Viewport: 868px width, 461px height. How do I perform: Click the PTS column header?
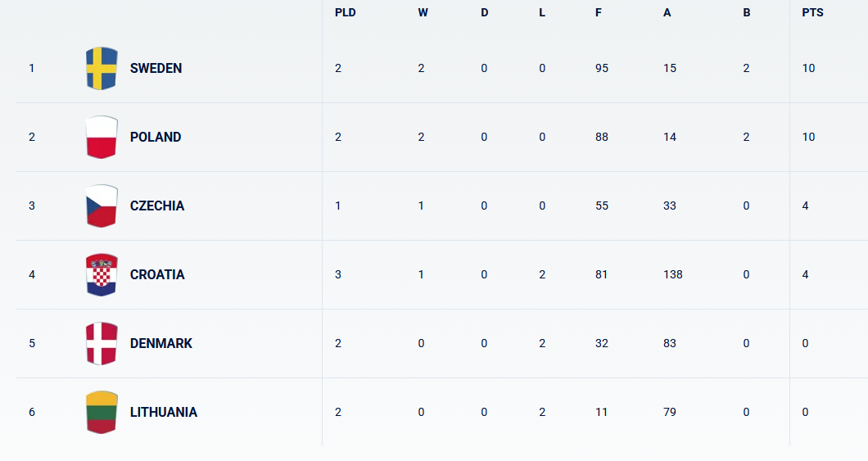coord(813,13)
